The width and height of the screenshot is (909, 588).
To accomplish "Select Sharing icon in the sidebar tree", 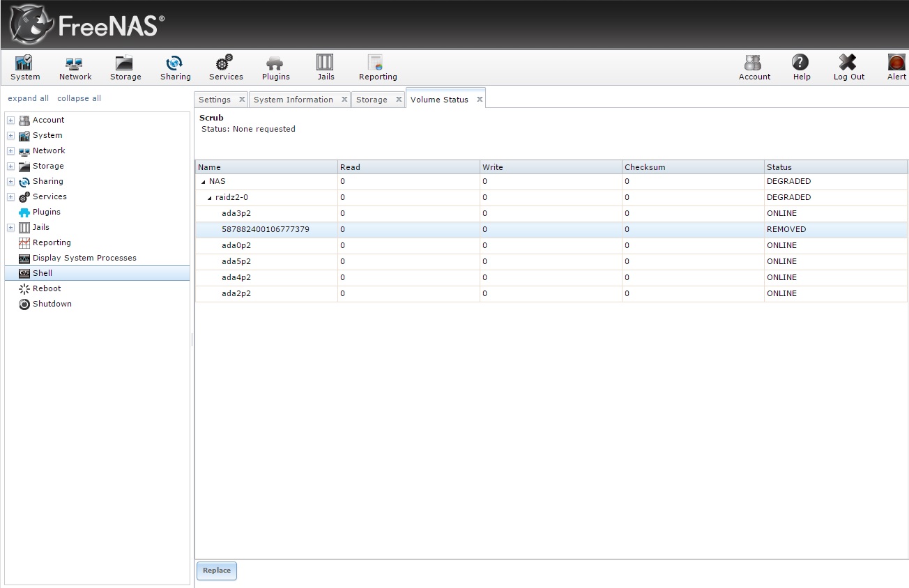I will click(24, 181).
